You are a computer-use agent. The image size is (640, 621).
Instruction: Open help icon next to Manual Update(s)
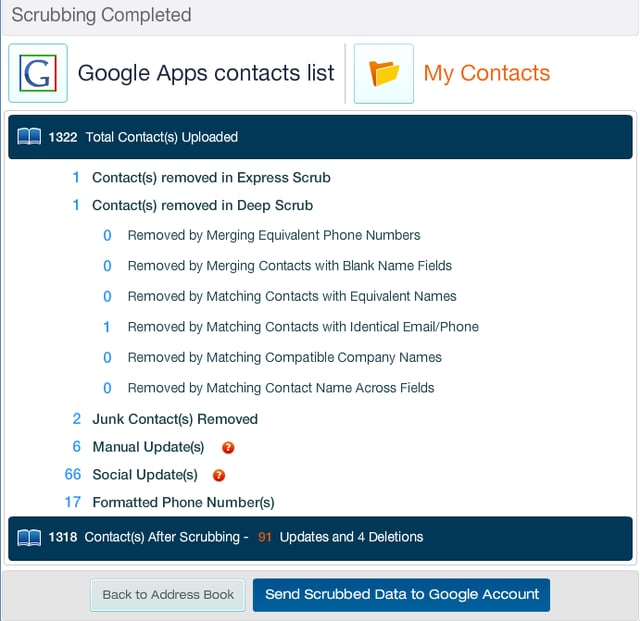(228, 447)
